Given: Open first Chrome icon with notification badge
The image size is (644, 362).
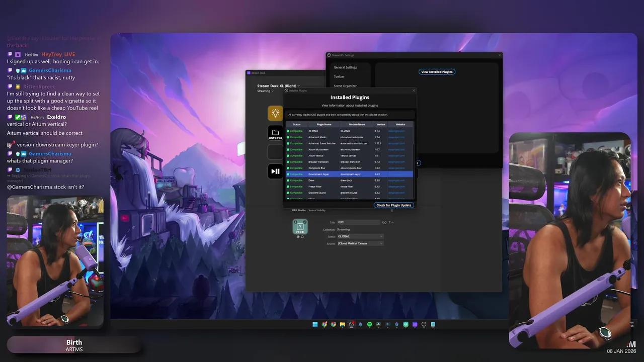Looking at the screenshot, I should 325,324.
